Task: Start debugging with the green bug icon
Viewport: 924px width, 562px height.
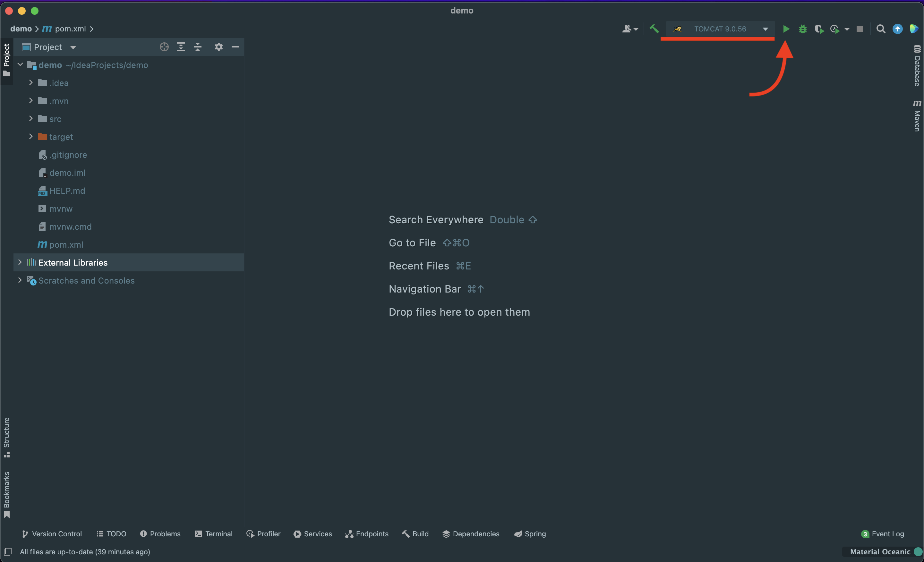Action: click(x=802, y=29)
